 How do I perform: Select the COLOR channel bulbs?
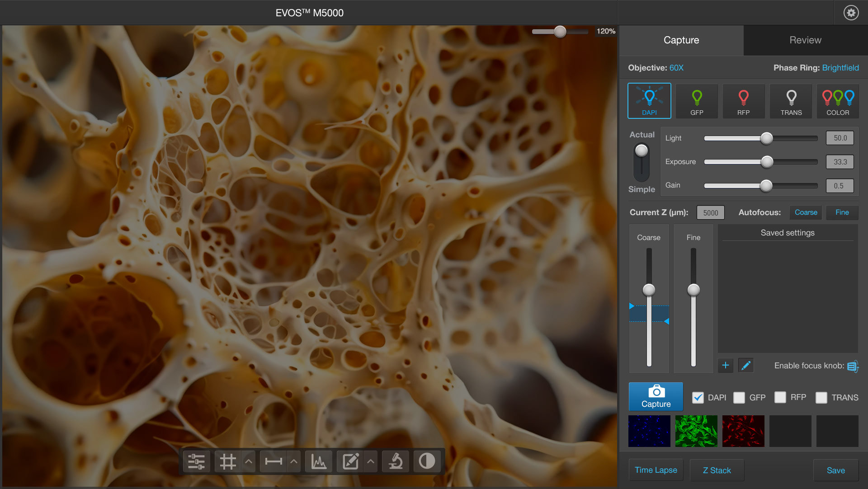coord(838,101)
